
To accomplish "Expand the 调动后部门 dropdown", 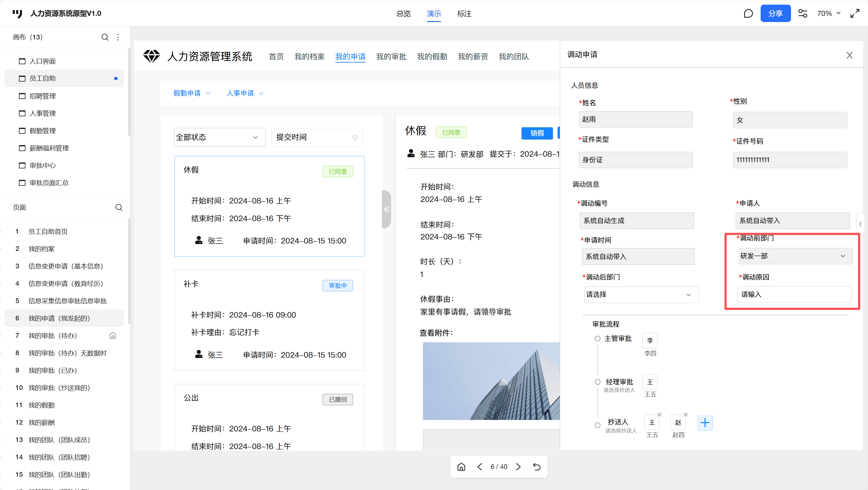I will coord(641,295).
